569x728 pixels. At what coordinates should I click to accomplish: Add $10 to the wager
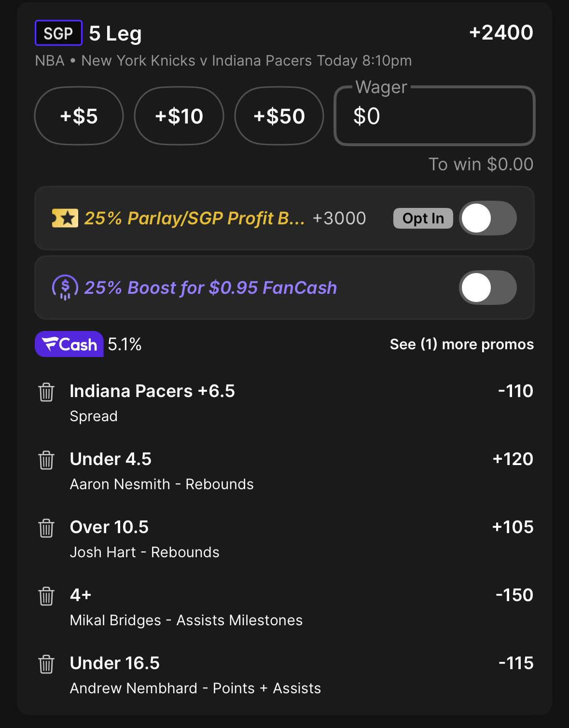click(x=179, y=116)
